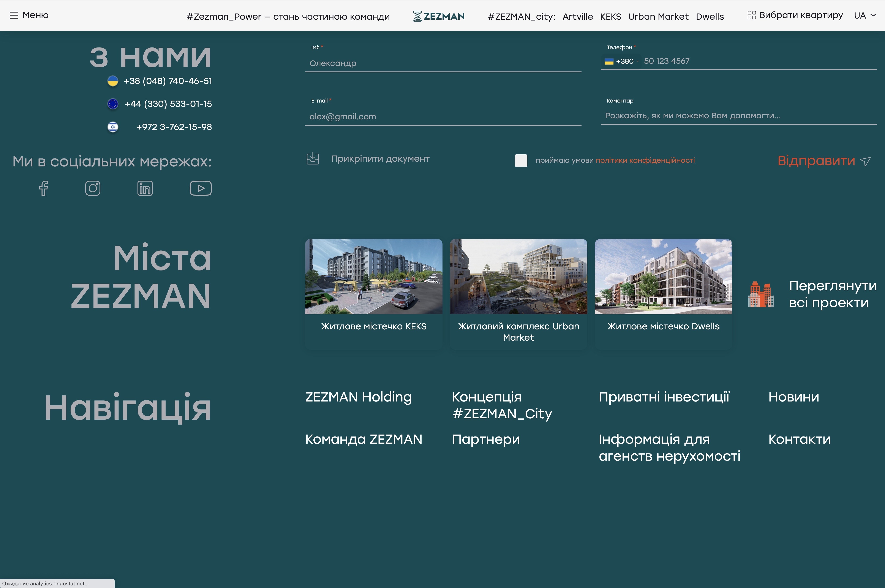Open the Instagram social icon
885x588 pixels.
point(93,188)
